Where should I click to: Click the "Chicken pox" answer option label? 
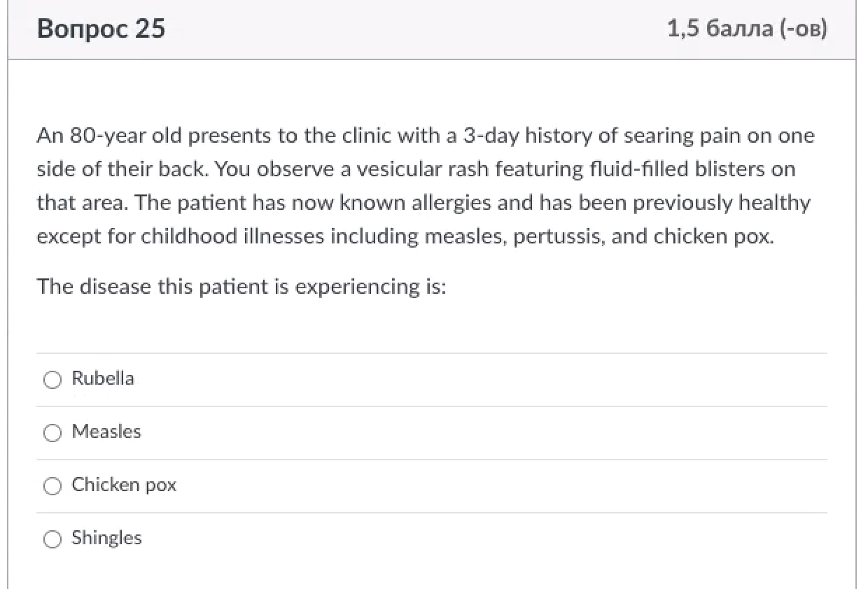coord(124,485)
